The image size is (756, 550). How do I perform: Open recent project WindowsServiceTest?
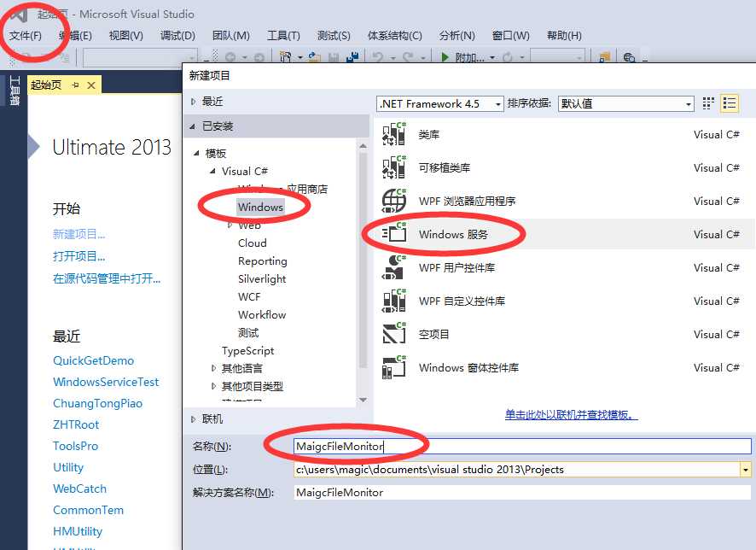(106, 382)
